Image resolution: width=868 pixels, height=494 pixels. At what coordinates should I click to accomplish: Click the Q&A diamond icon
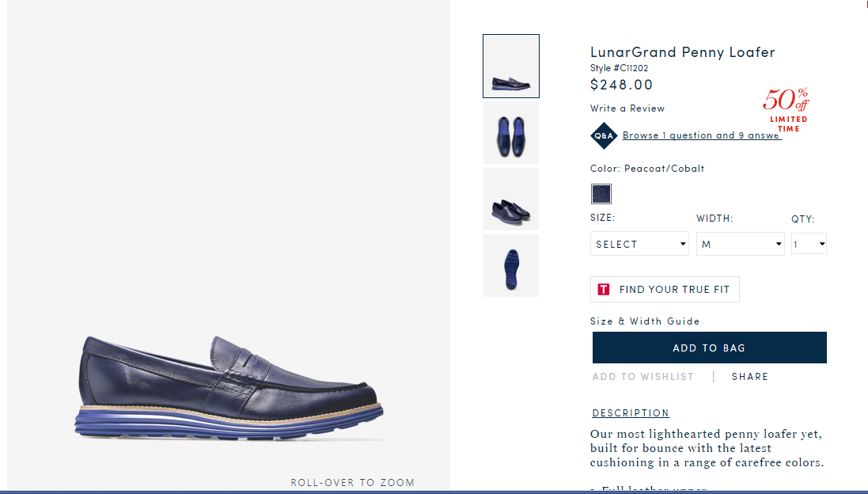tap(604, 135)
